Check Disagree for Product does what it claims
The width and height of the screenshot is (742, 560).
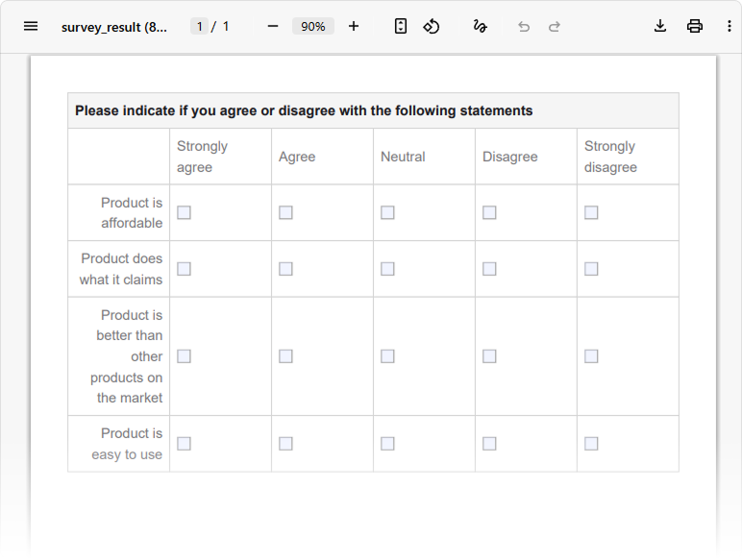point(489,269)
